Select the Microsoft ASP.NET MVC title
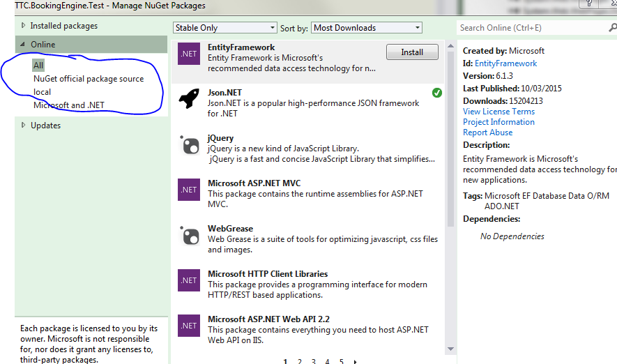The image size is (617, 364). (x=254, y=183)
